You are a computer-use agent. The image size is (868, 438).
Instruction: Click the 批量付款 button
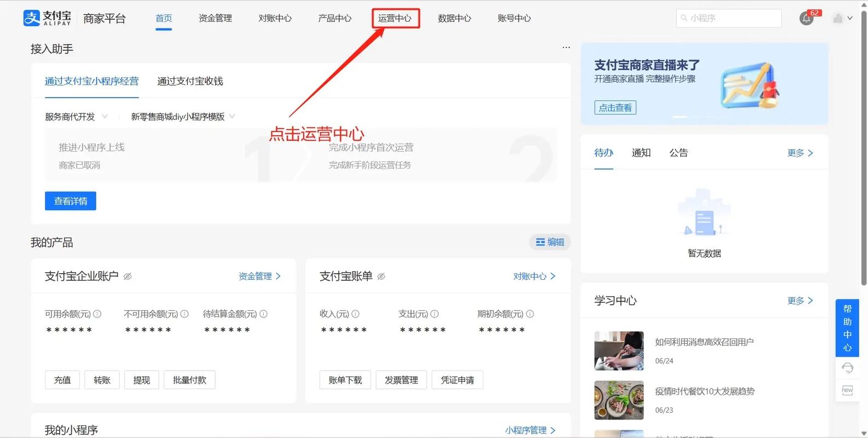pos(189,380)
